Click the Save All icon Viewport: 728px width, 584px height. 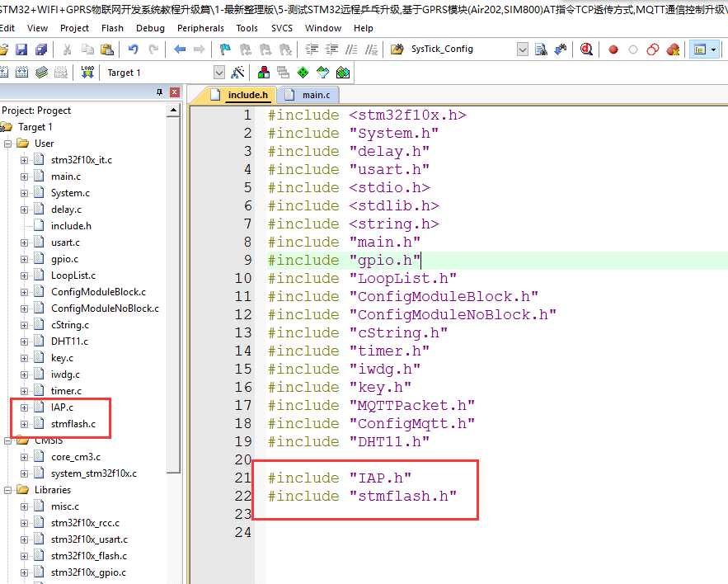tap(41, 49)
